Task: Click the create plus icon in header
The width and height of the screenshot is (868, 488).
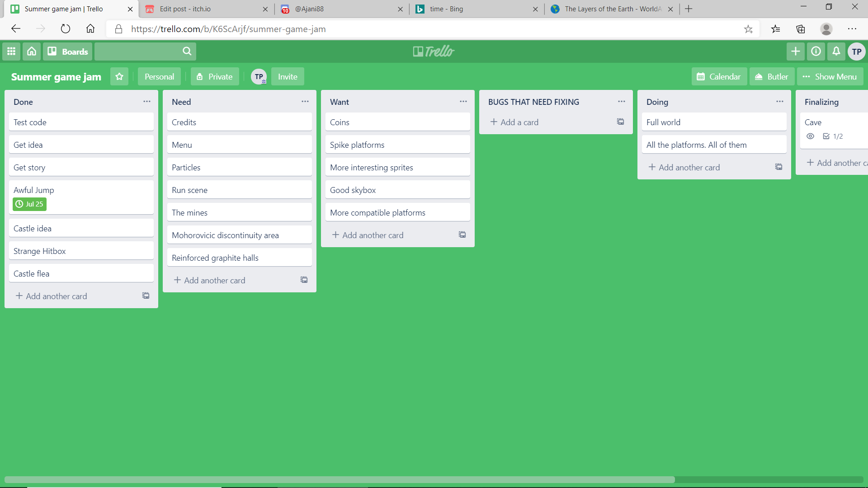Action: (x=796, y=52)
